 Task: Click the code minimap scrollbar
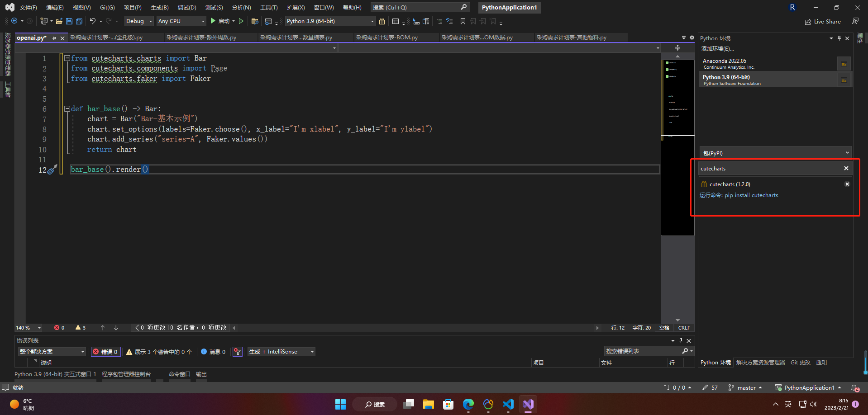[677, 147]
